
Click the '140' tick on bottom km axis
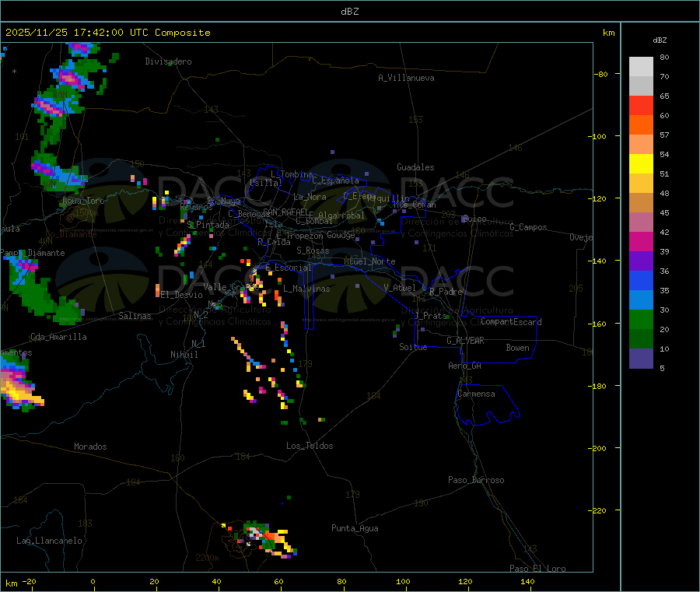point(527,581)
